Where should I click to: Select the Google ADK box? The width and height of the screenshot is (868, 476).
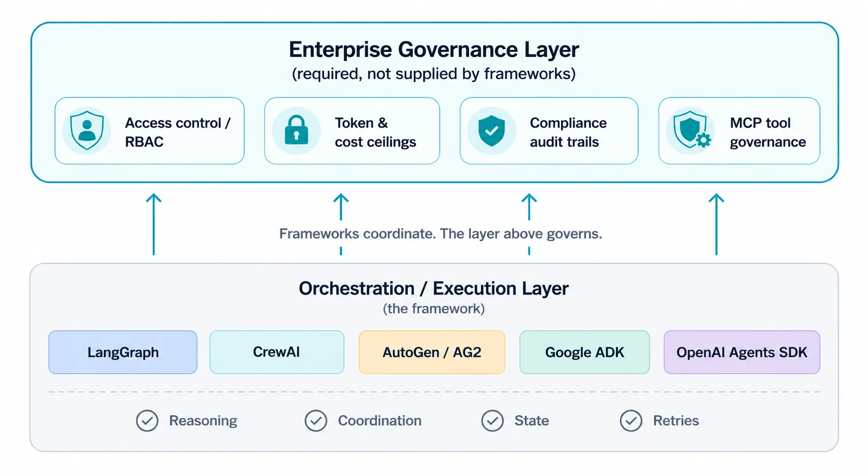584,352
